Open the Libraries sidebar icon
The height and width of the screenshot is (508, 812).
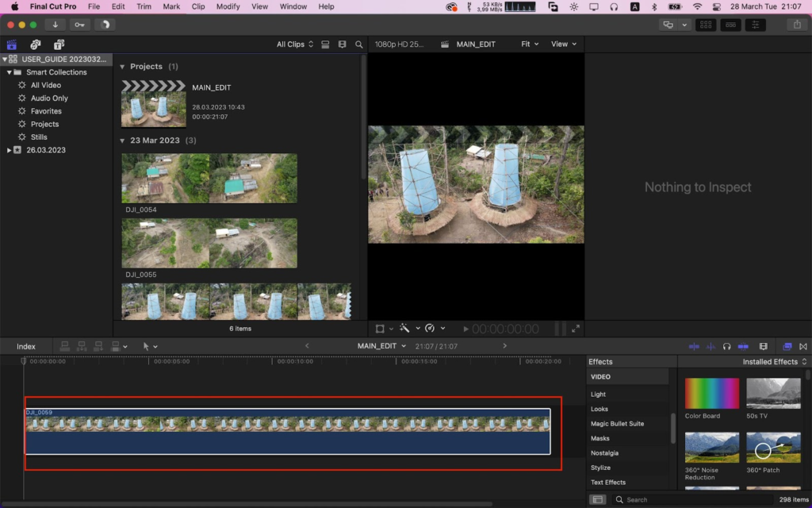tap(11, 44)
